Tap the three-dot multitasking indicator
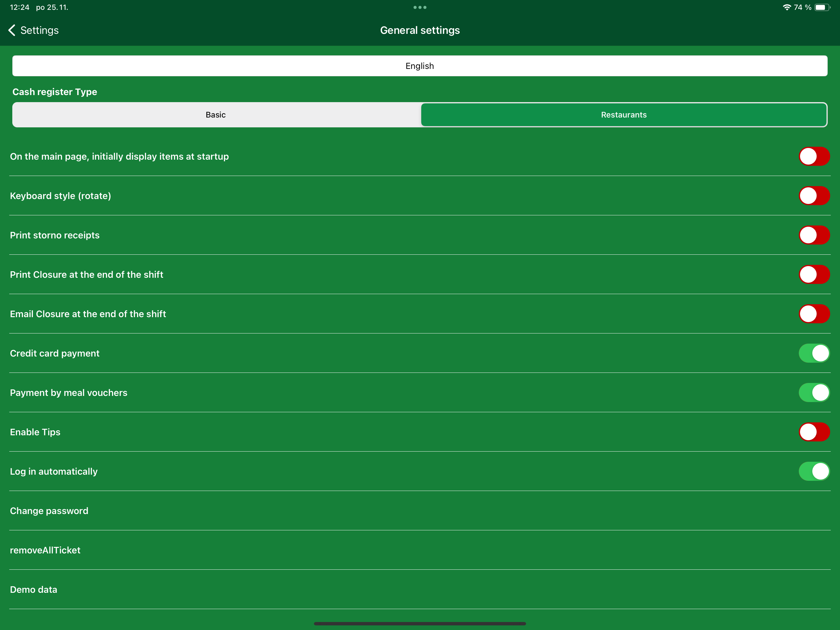The height and width of the screenshot is (630, 840). point(420,7)
